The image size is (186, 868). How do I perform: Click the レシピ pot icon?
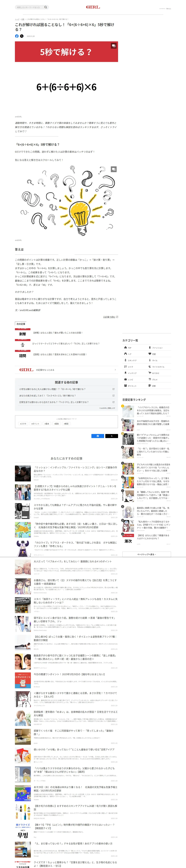click(126, 379)
